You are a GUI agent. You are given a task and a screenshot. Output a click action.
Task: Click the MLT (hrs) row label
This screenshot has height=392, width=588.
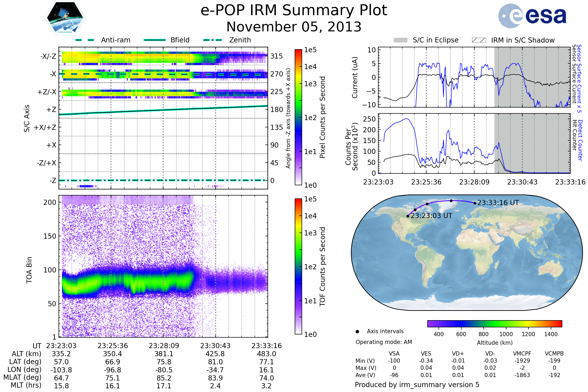tap(26, 385)
